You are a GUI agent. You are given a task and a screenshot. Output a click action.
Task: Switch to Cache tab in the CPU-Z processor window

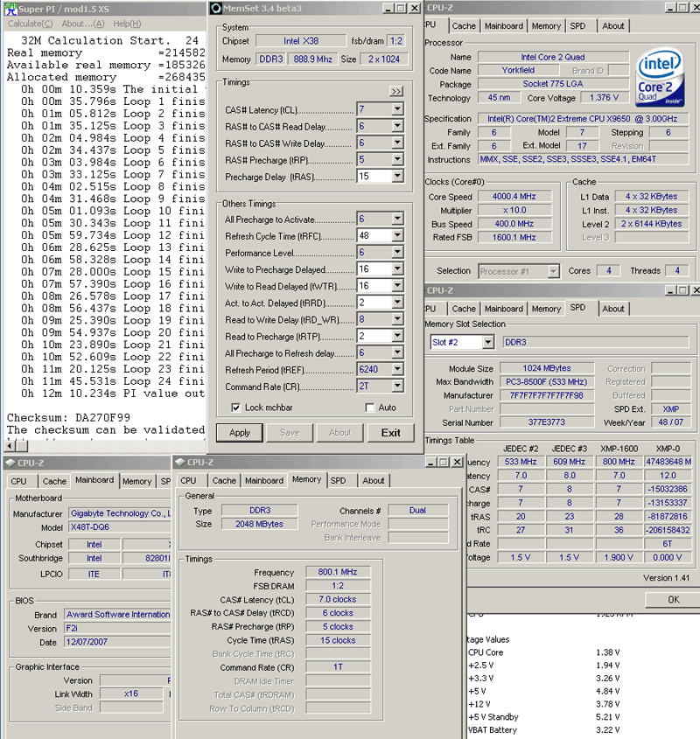(x=464, y=26)
